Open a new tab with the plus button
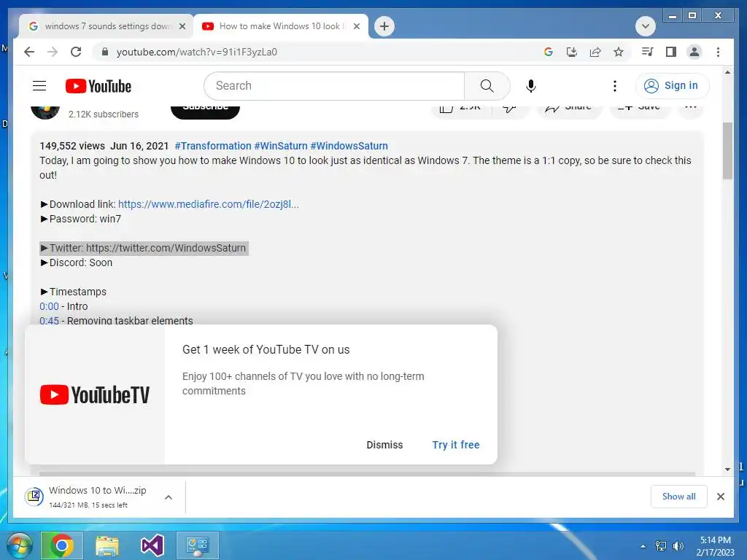The width and height of the screenshot is (747, 560). pyautogui.click(x=384, y=26)
